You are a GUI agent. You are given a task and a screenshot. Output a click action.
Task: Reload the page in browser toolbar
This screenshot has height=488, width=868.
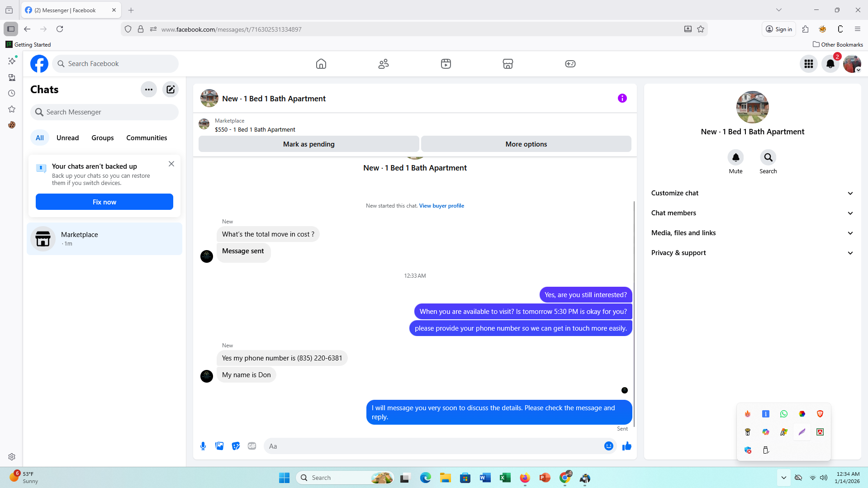coord(60,29)
